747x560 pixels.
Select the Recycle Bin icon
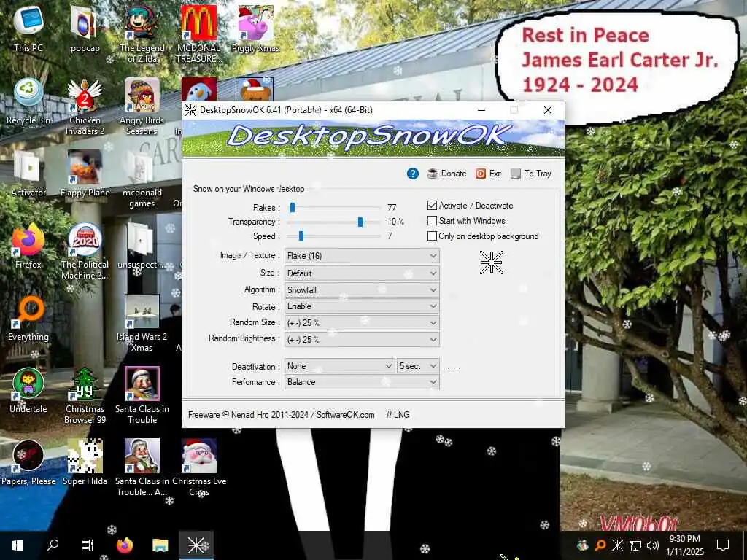[x=28, y=101]
